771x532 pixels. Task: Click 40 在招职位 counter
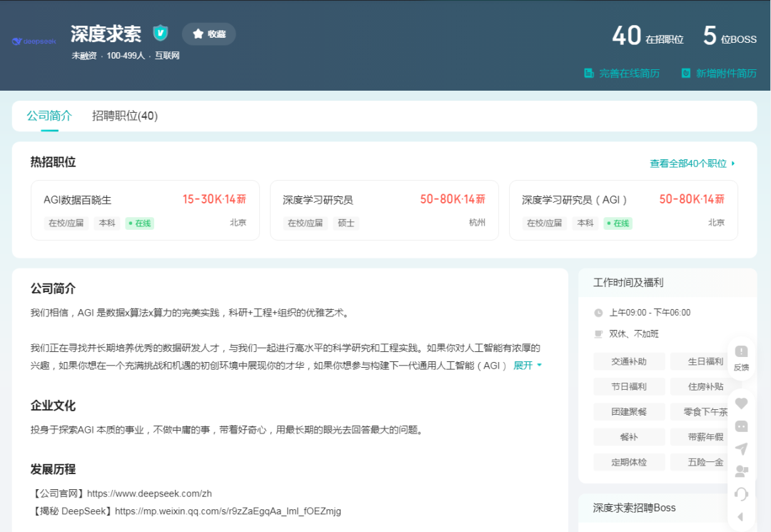tap(647, 36)
